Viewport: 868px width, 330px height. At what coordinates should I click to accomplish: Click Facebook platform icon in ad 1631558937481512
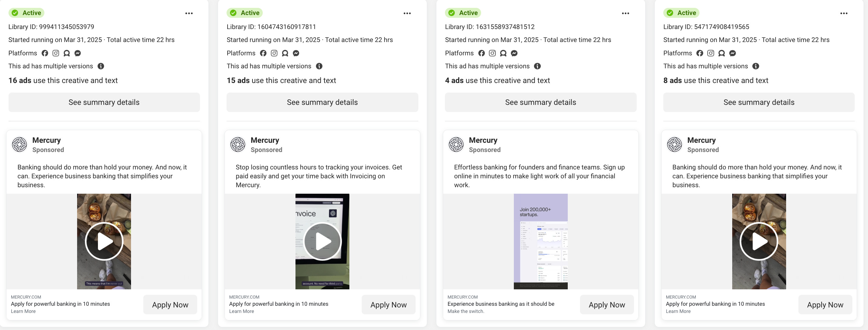(x=481, y=53)
